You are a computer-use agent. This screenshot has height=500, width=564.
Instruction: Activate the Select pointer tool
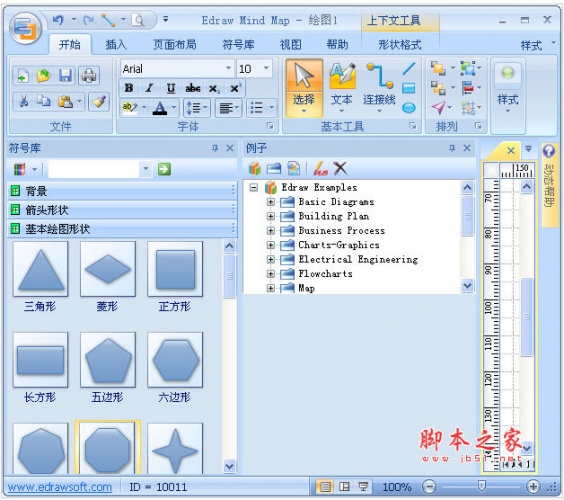304,88
